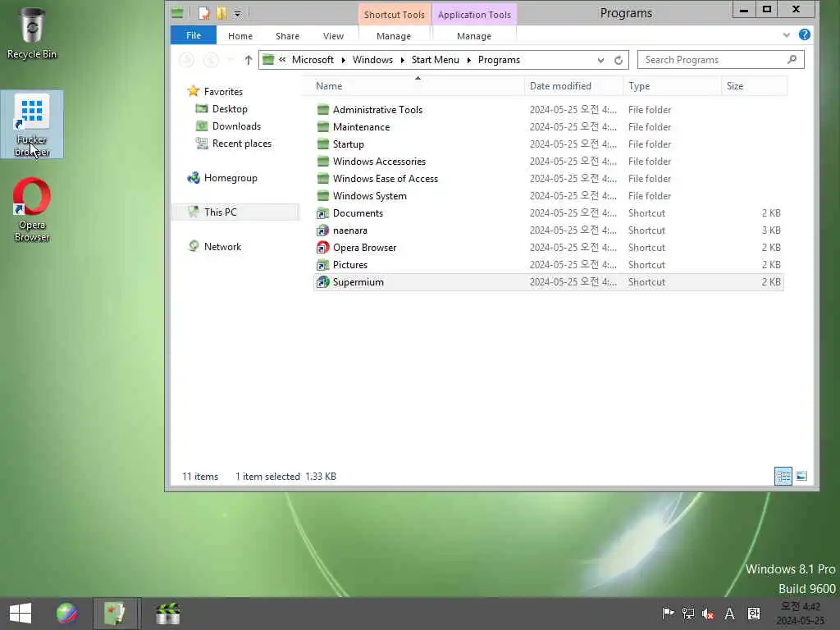This screenshot has height=630, width=840.
Task: Click the Refresh button in address bar
Action: click(x=619, y=60)
